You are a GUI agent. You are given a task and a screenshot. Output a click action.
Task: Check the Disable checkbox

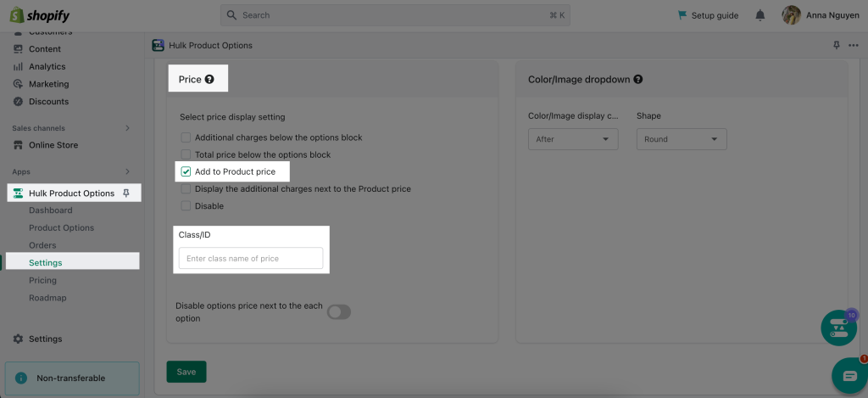click(x=186, y=206)
